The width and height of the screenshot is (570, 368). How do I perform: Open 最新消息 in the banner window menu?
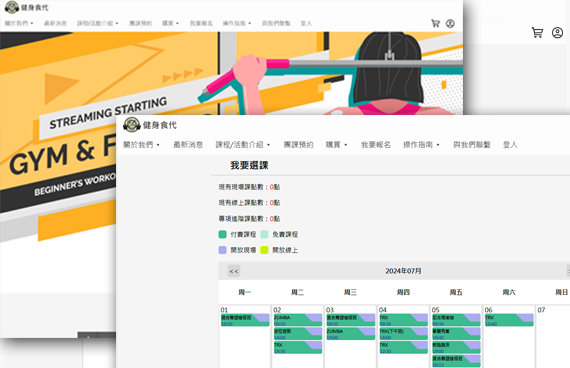55,23
